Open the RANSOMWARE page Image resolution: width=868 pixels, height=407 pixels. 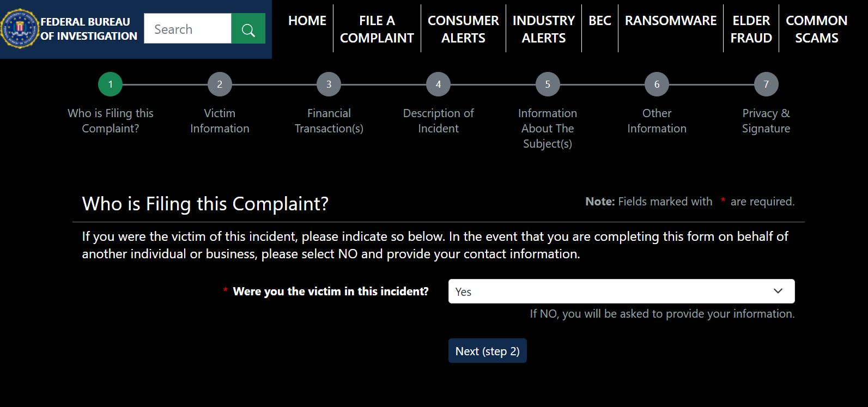[x=670, y=20]
